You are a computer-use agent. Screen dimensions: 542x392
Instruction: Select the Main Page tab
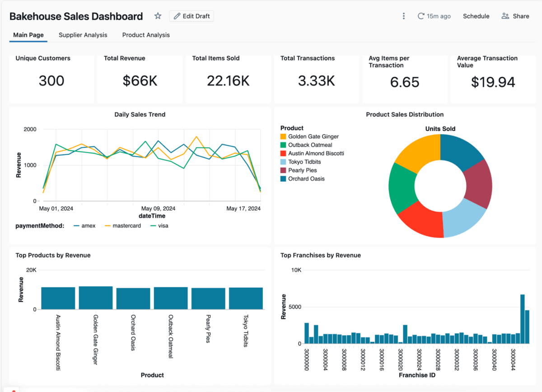click(x=28, y=35)
